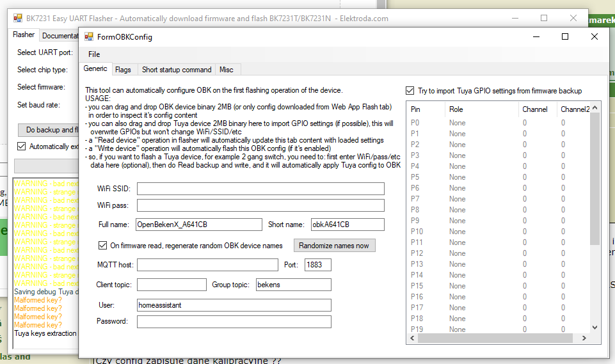Click Saving debug Tuya log line
This screenshot has width=615, height=364.
click(46, 292)
